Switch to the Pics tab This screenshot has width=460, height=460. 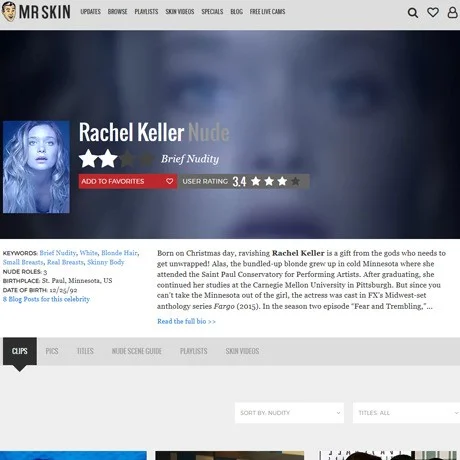[x=52, y=351]
